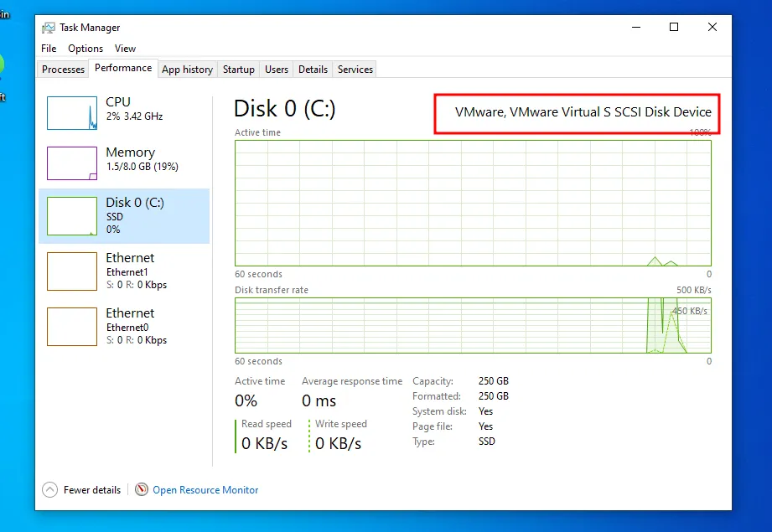The image size is (772, 532).
Task: Select the Ethernet0 adapter entry
Action: (124, 326)
